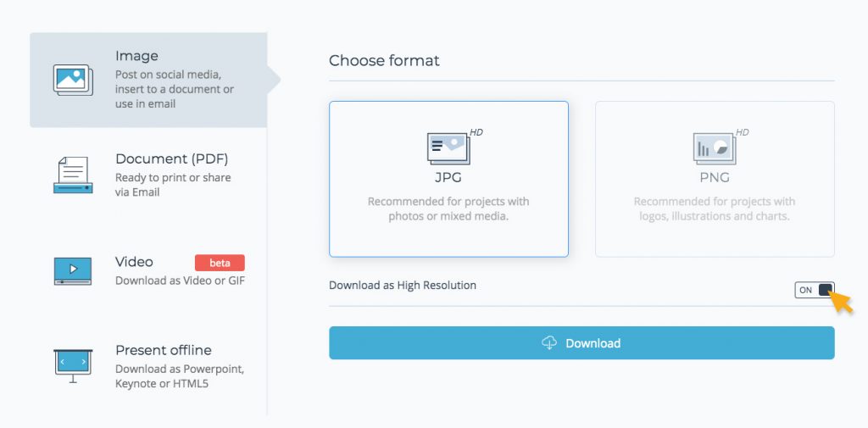The width and height of the screenshot is (868, 428).
Task: Switch to the Document (PDF) tab
Action: pyautogui.click(x=171, y=159)
